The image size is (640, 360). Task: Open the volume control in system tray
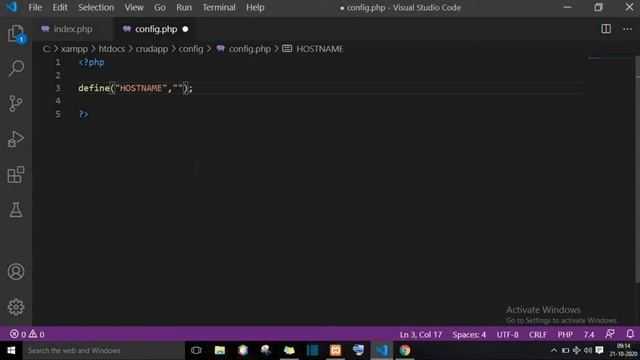click(588, 351)
